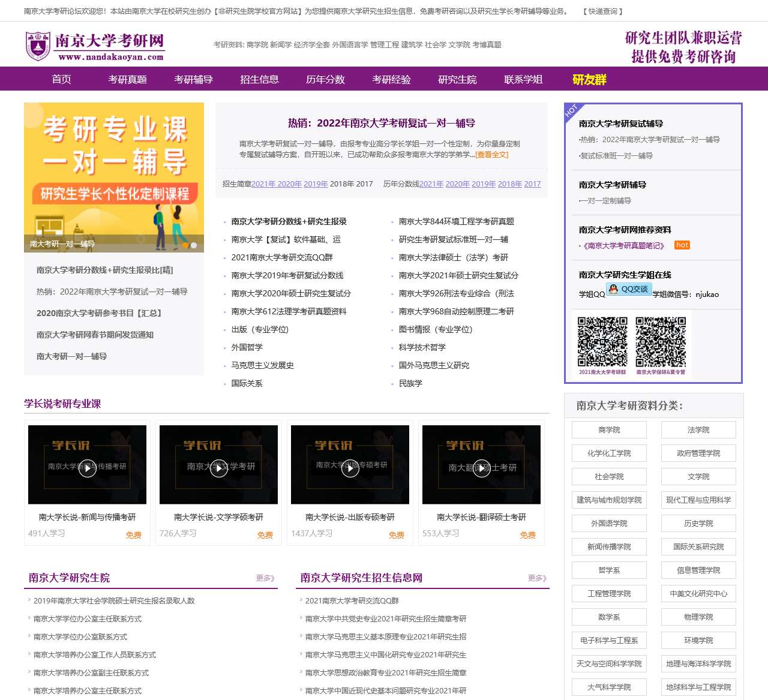768x700 pixels.
Task: Click the carousel pagination dot on the banner
Action: [x=193, y=246]
